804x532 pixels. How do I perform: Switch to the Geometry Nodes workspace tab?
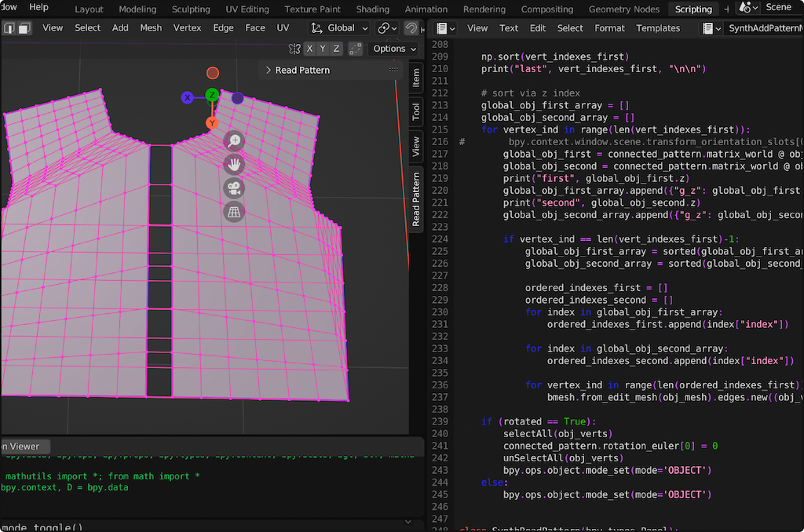pos(624,9)
